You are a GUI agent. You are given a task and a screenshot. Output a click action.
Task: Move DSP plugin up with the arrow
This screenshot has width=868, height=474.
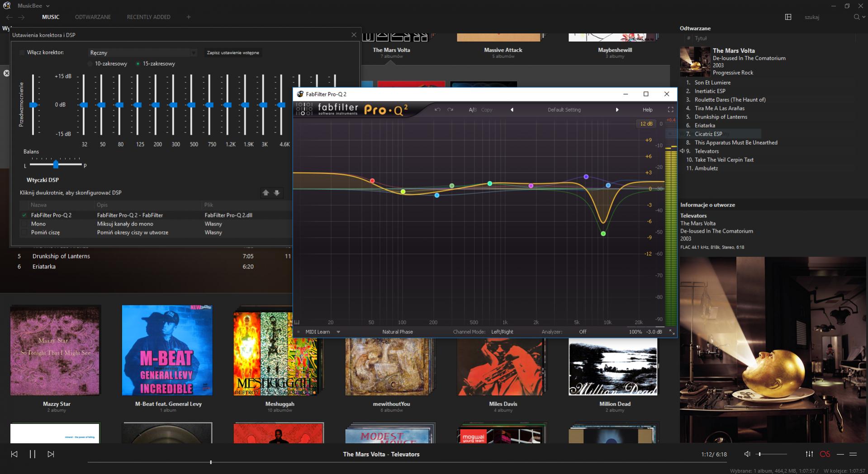266,193
